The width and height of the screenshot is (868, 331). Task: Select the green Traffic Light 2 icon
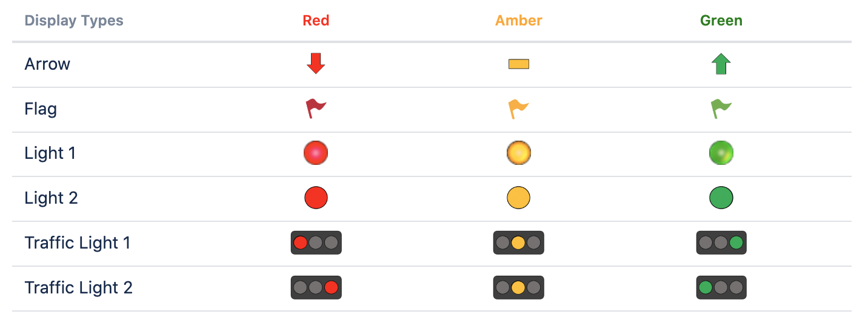point(721,287)
